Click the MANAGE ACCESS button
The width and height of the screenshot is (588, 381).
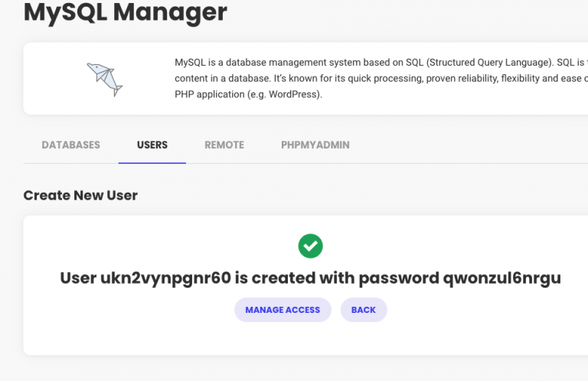(x=283, y=310)
